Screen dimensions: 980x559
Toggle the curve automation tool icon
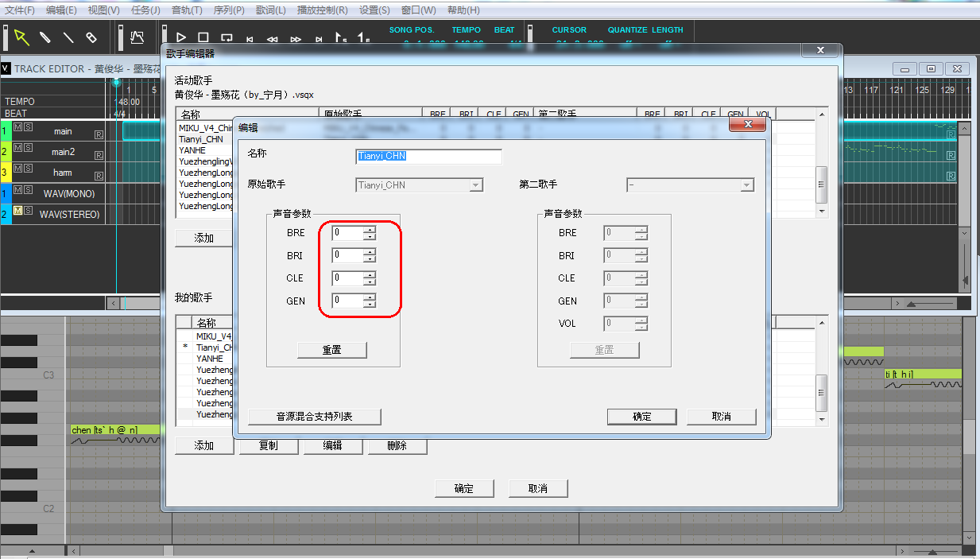click(x=137, y=37)
